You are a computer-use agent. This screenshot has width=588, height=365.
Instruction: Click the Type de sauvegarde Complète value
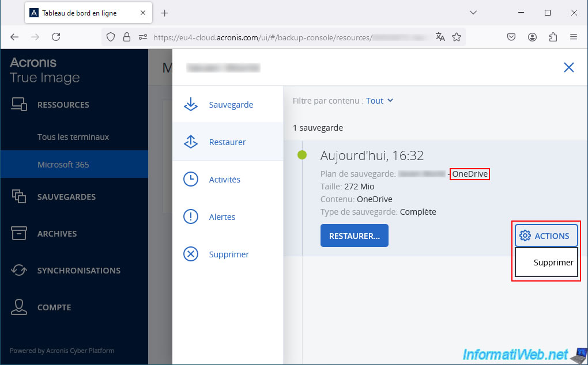click(x=418, y=212)
